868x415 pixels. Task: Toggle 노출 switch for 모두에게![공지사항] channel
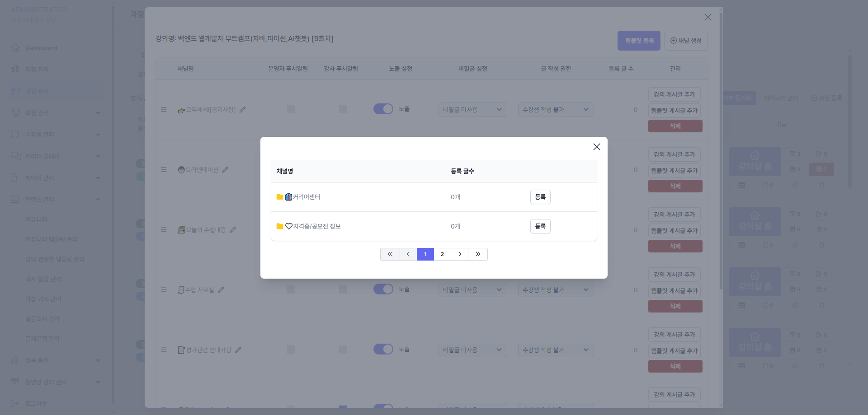click(383, 109)
